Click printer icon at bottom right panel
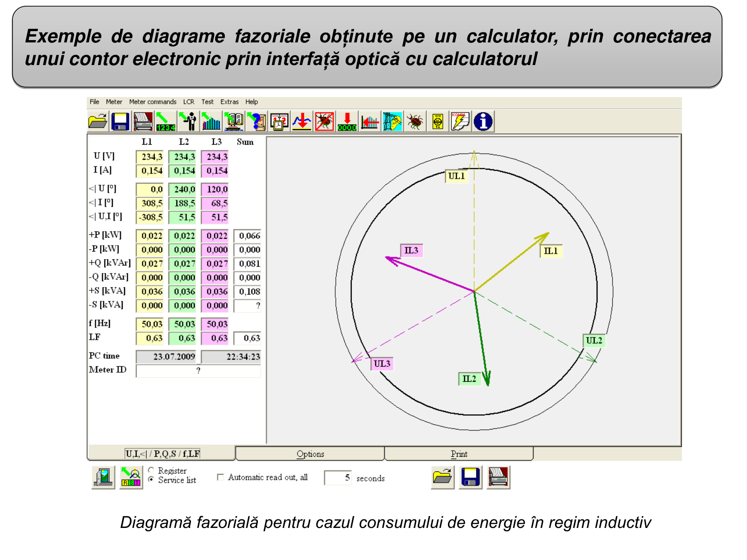Viewport: 747px width, 560px height. (x=498, y=477)
